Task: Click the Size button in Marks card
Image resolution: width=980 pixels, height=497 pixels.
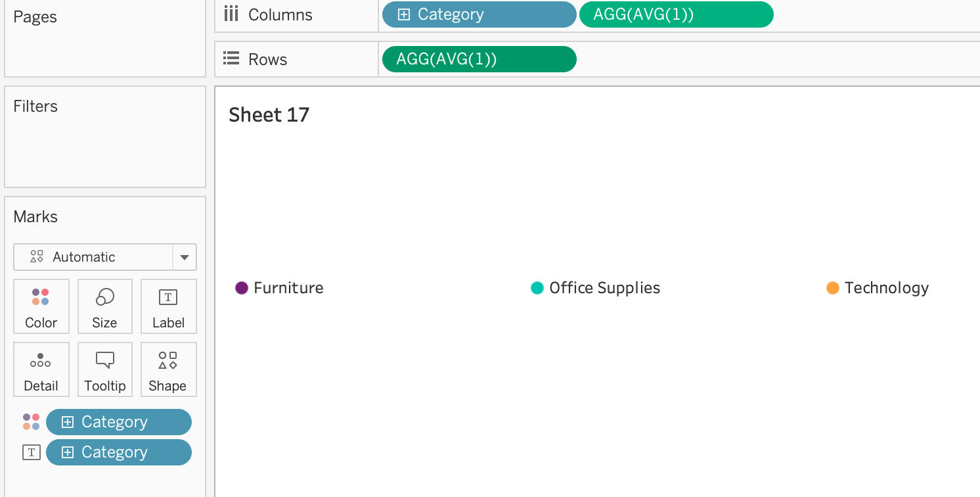Action: [x=104, y=306]
